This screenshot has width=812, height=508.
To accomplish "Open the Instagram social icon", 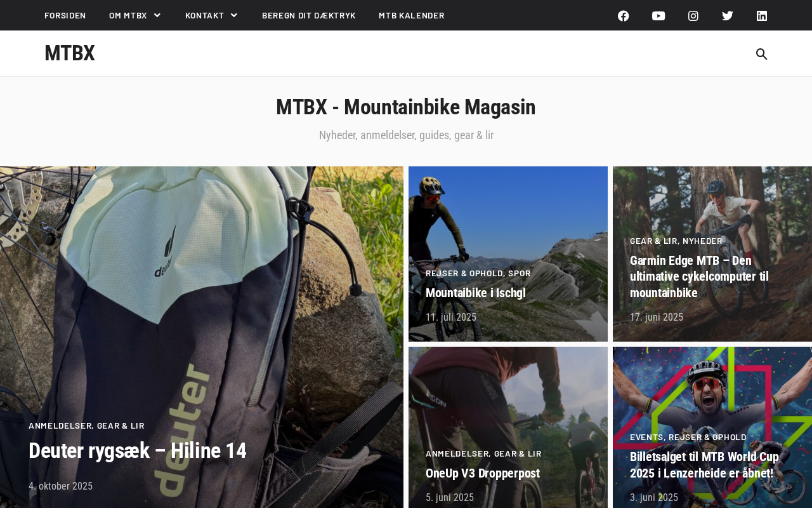I will (693, 16).
